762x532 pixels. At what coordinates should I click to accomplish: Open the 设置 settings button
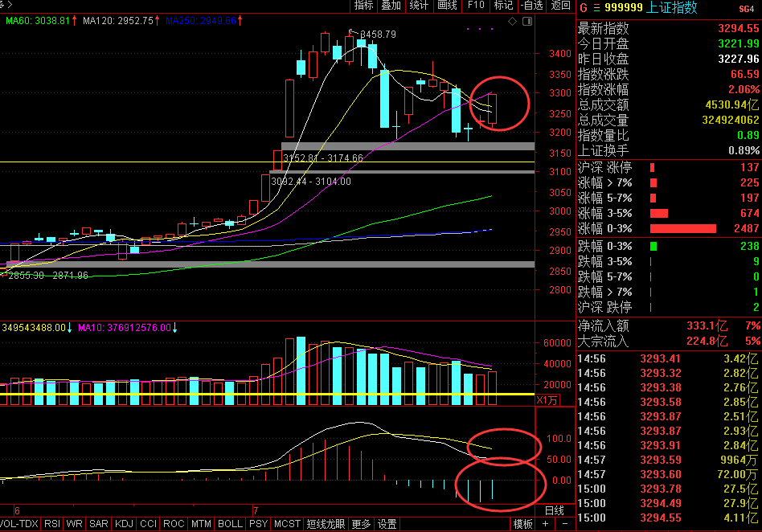pyautogui.click(x=387, y=524)
